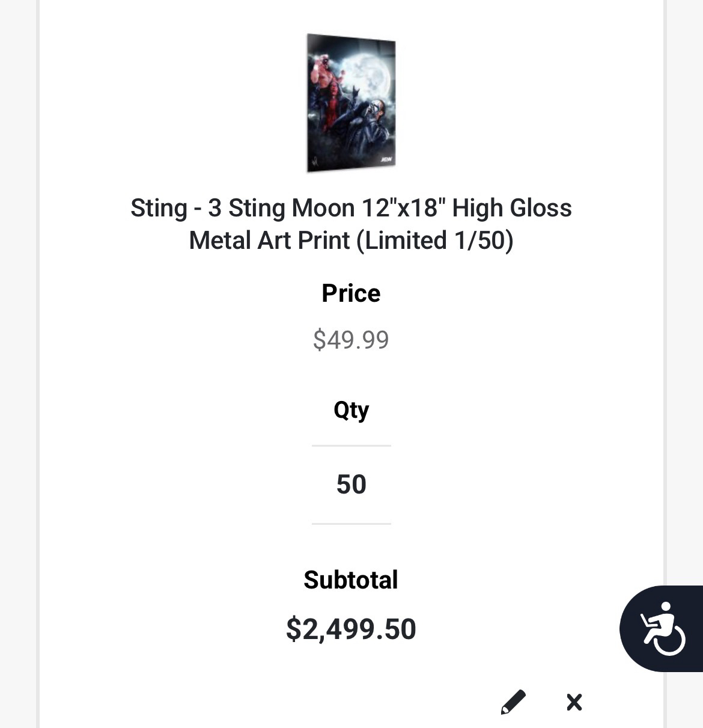This screenshot has height=728, width=703.
Task: Click the "(Limited 1/50)" text in the title
Action: point(435,240)
